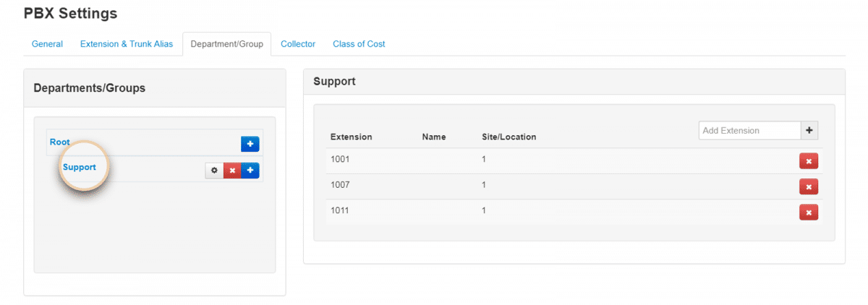Screen dimensions: 868x305
Task: Remove extension 1011 from Support
Action: [808, 212]
